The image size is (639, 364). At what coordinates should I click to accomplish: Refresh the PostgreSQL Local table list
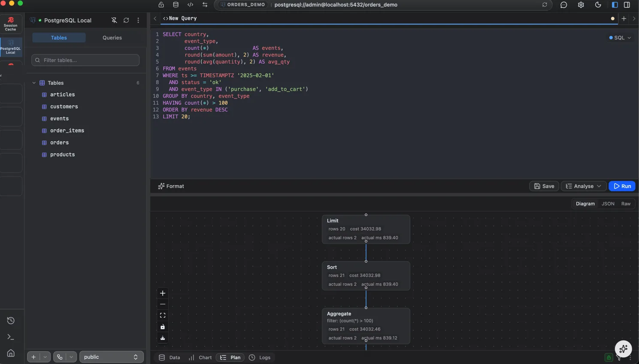(126, 20)
